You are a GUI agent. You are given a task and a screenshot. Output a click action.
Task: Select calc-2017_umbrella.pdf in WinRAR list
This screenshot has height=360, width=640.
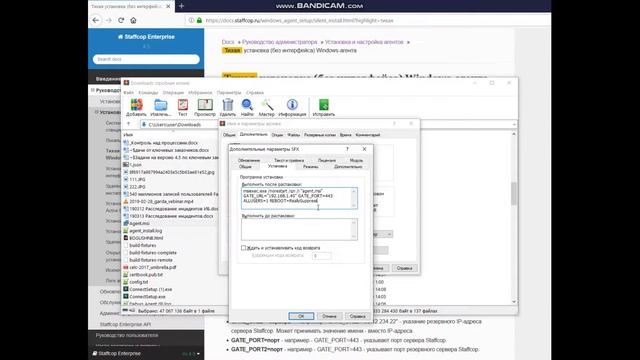153,267
